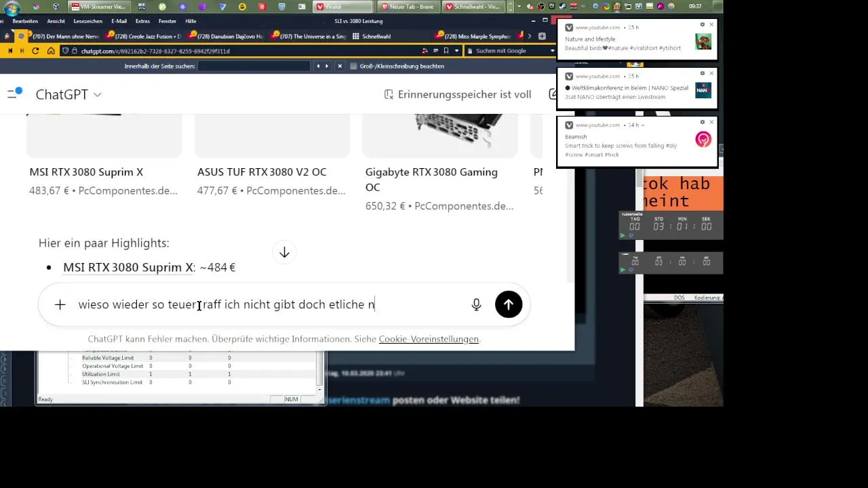Open the Ansicht menu
This screenshot has height=488, width=868.
(x=56, y=21)
